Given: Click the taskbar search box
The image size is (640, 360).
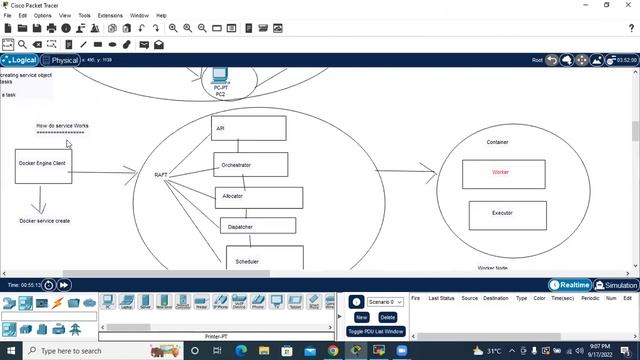Looking at the screenshot, I should [103, 351].
